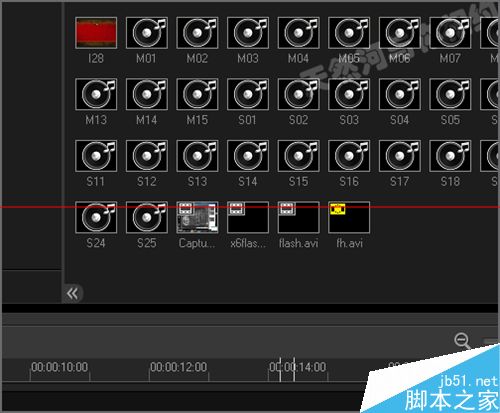Select the S13 sound clip icon
Viewport: 500px width, 413px height.
[x=197, y=156]
